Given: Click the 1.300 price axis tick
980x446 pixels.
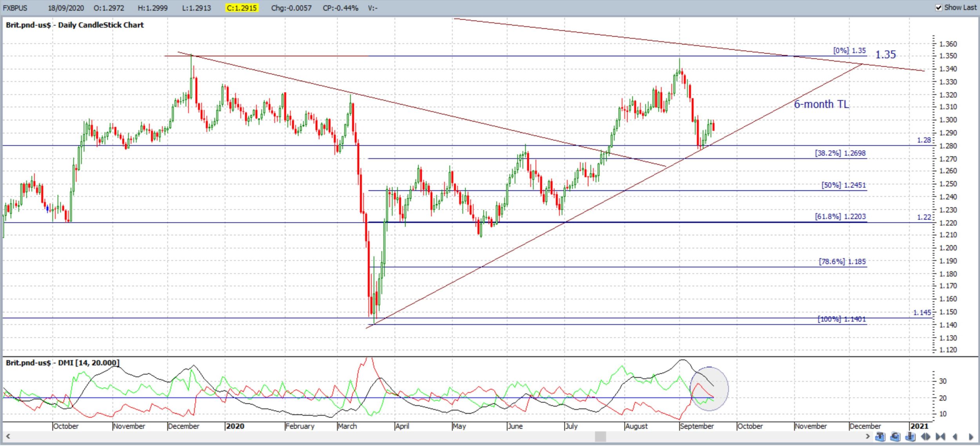Looking at the screenshot, I should 948,120.
